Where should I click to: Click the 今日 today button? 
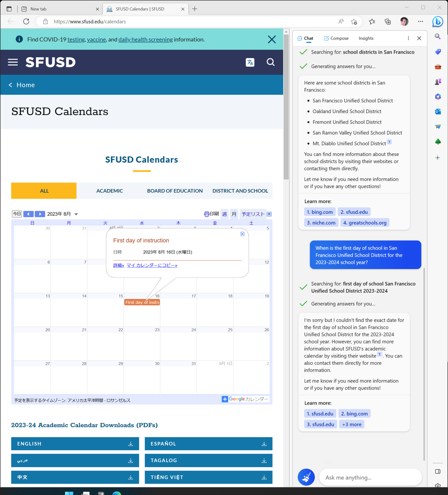[17, 214]
